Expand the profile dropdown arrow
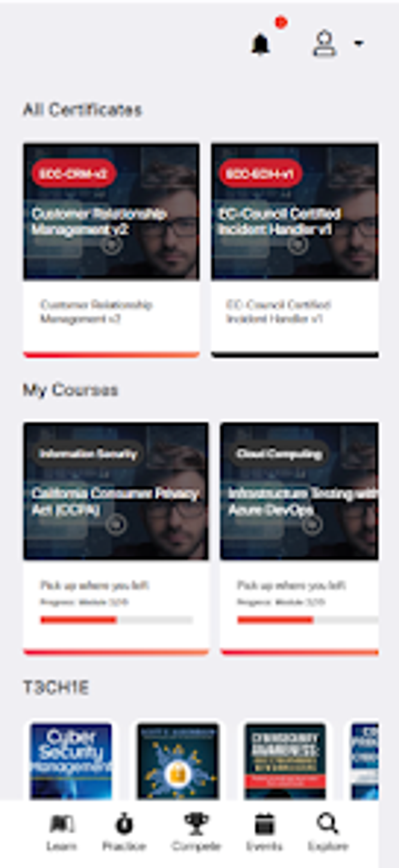Image resolution: width=399 pixels, height=868 pixels. pyautogui.click(x=359, y=43)
